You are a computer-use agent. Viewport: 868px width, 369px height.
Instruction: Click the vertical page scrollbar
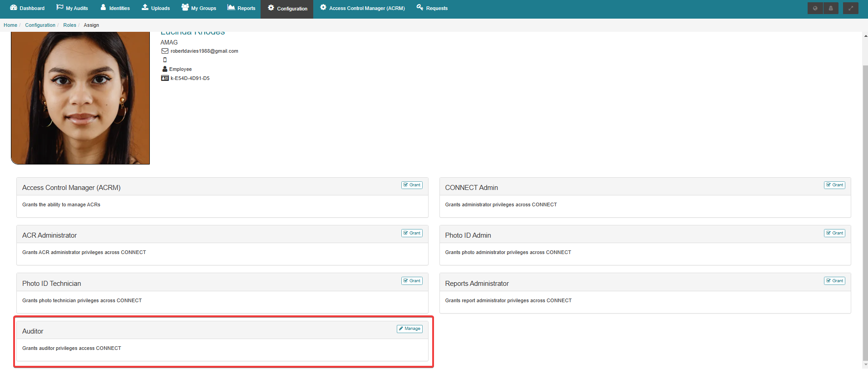click(x=865, y=214)
